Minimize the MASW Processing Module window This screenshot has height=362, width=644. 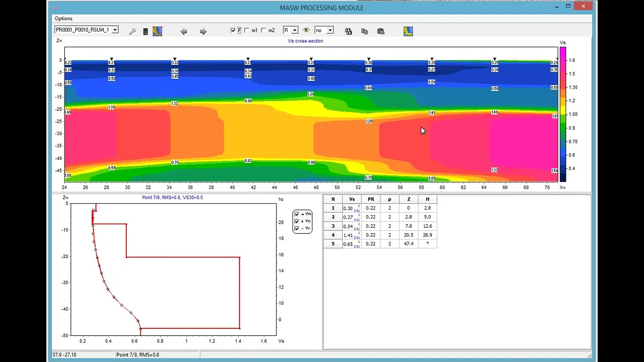(556, 7)
